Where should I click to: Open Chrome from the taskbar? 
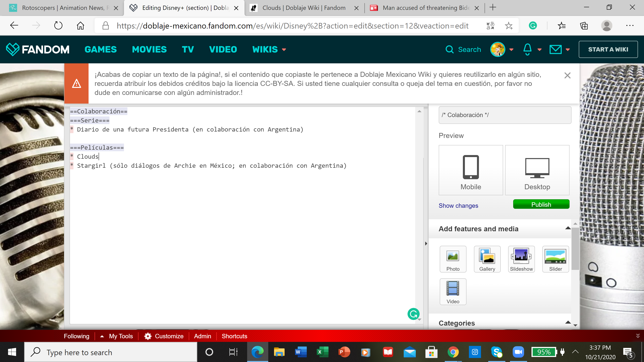453,352
